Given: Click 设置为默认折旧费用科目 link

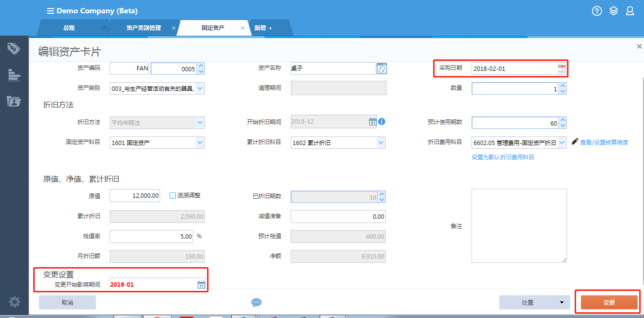Looking at the screenshot, I should coord(502,157).
